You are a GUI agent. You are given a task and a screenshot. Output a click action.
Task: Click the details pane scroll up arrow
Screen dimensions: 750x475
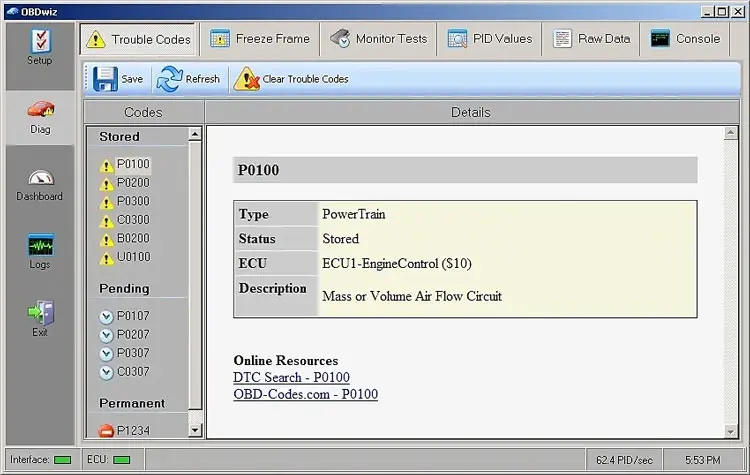click(x=730, y=133)
